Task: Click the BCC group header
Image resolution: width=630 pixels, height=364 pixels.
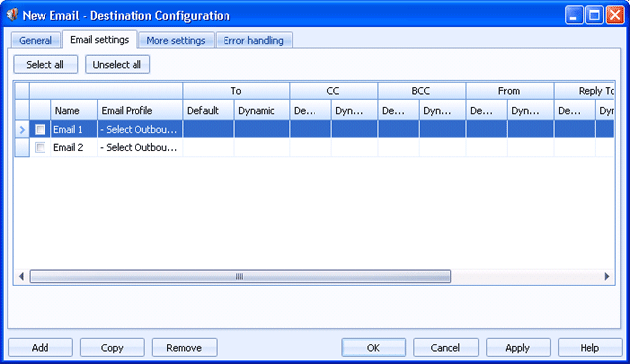Action: pyautogui.click(x=421, y=91)
